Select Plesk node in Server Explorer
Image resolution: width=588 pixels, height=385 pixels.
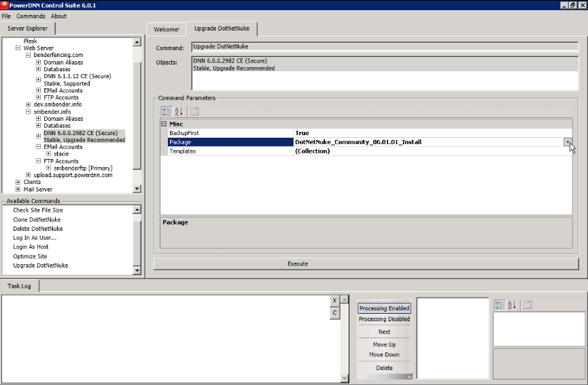click(x=30, y=41)
